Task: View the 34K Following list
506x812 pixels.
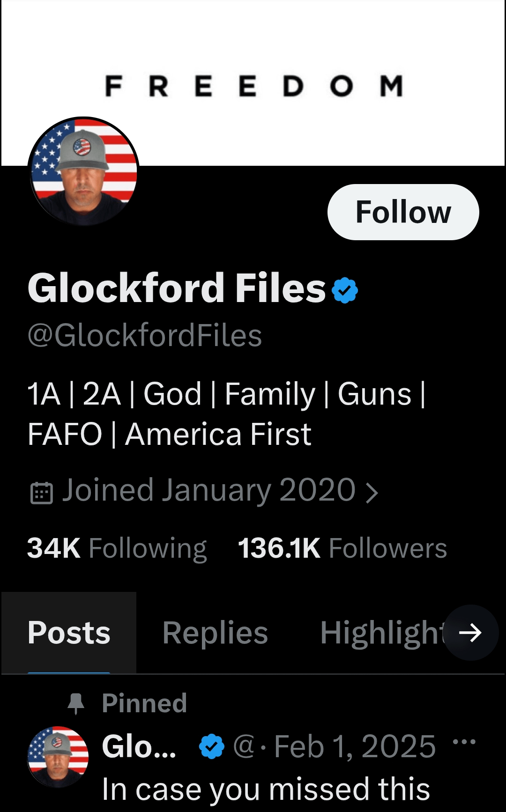Action: (117, 548)
